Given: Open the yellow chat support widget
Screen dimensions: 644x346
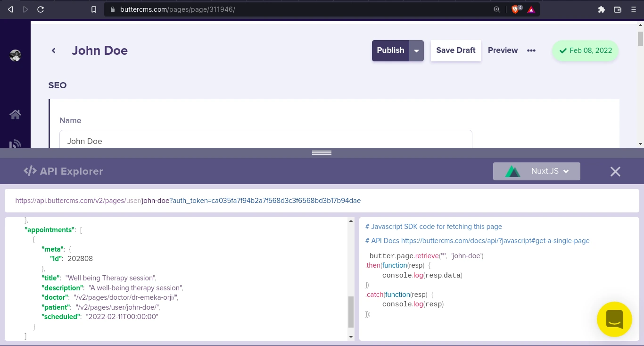Looking at the screenshot, I should pyautogui.click(x=614, y=319).
